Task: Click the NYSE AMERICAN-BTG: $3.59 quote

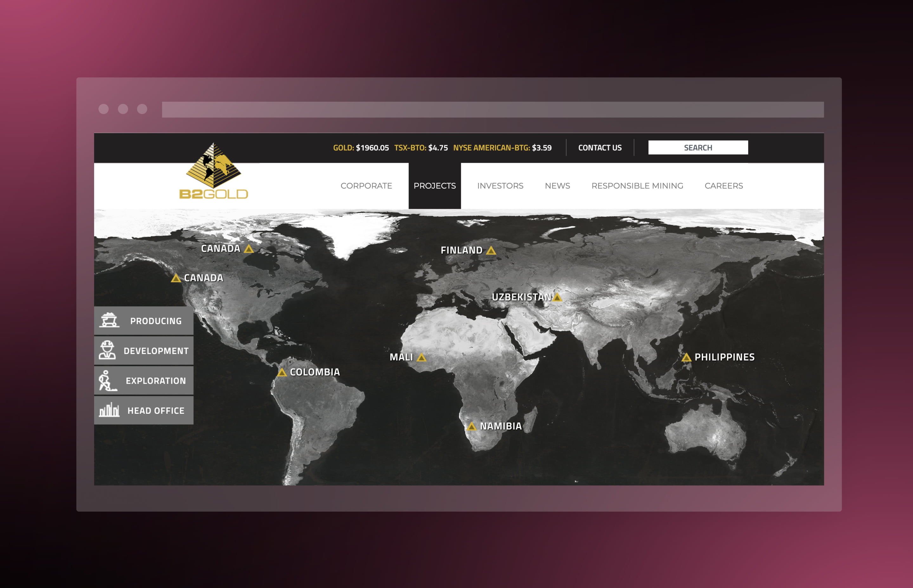Action: click(x=502, y=148)
